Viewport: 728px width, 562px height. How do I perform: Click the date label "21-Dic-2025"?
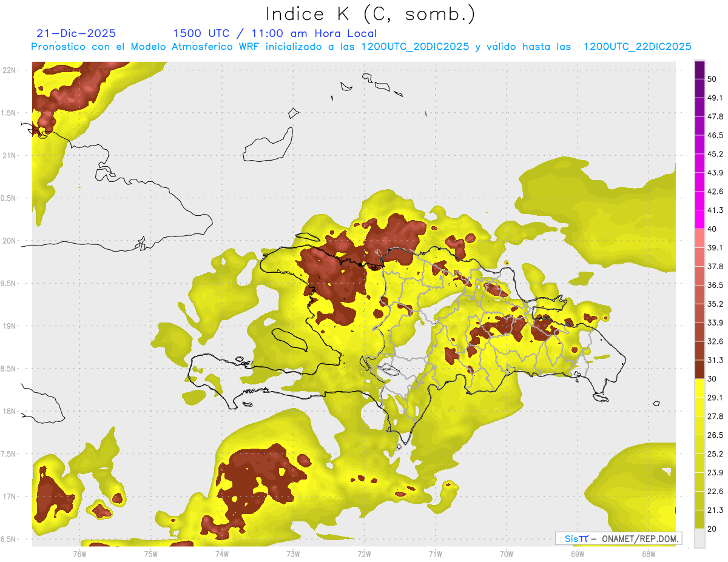tap(76, 33)
